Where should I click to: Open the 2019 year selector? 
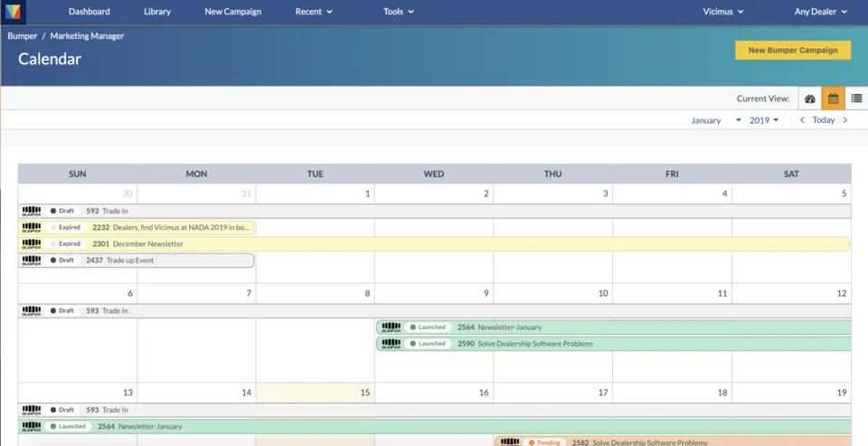pos(764,120)
